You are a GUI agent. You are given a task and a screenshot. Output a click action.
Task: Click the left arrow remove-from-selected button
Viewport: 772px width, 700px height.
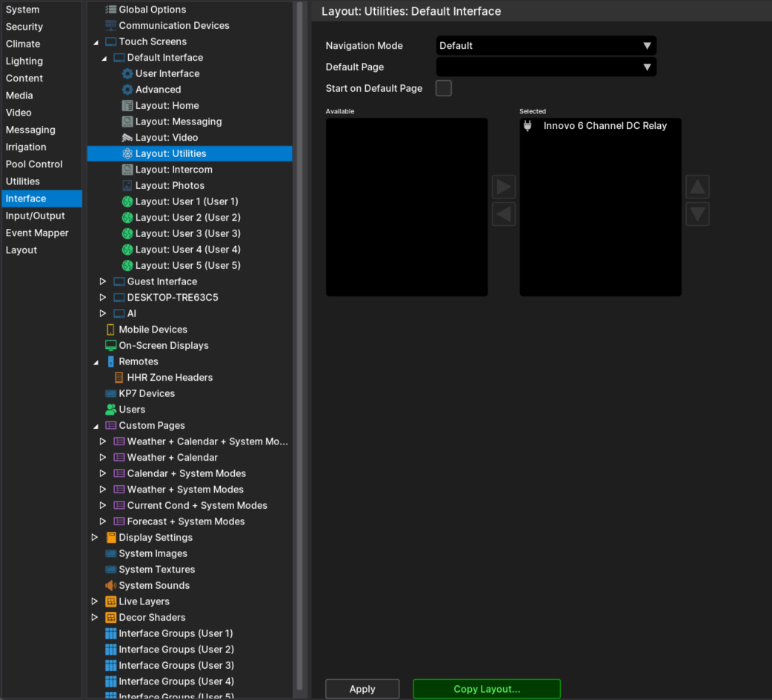(x=504, y=215)
